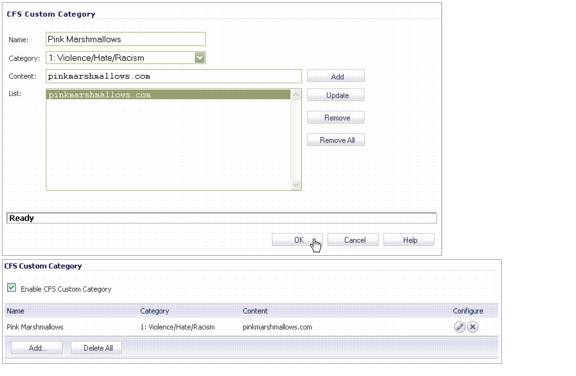Delete Pink Marshmallows entry with X icon

click(x=473, y=326)
